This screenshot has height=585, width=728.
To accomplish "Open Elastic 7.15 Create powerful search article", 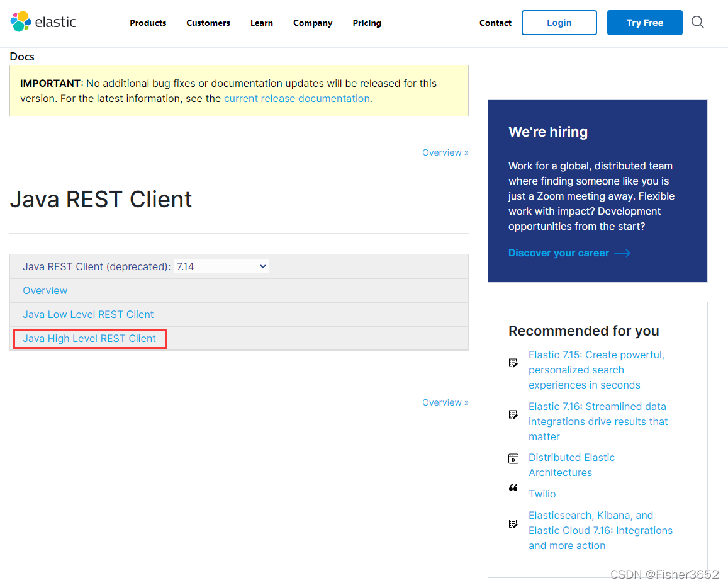I will [596, 370].
